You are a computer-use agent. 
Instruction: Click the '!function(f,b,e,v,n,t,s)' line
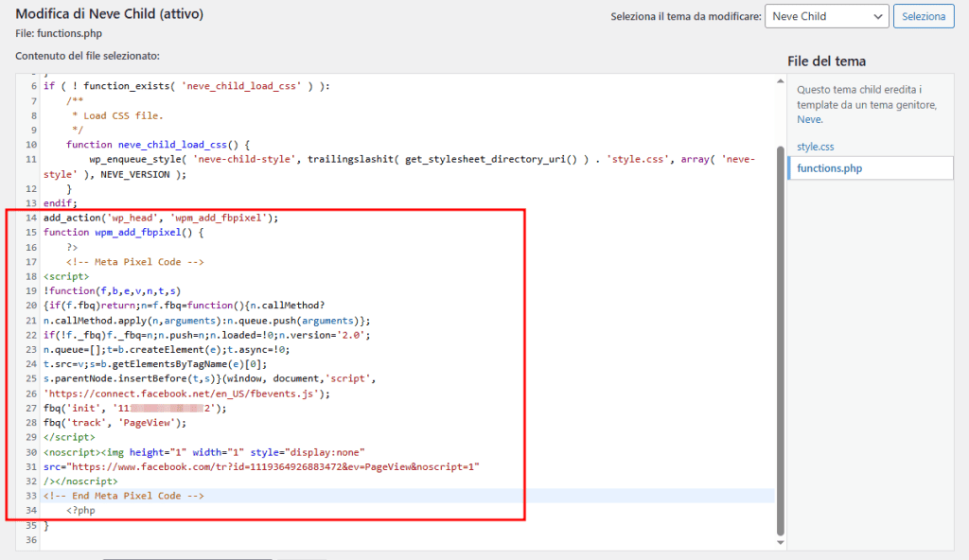(x=112, y=291)
